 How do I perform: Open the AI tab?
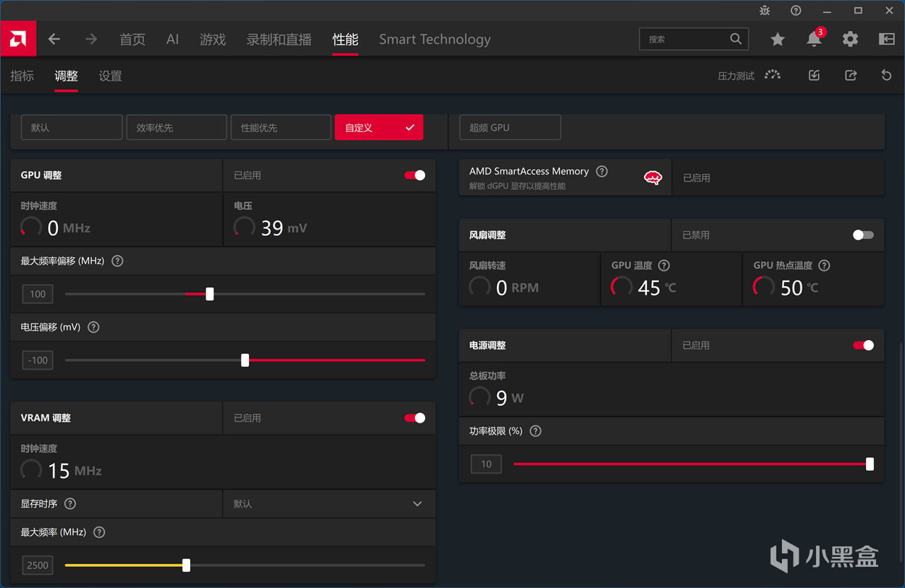click(x=173, y=40)
